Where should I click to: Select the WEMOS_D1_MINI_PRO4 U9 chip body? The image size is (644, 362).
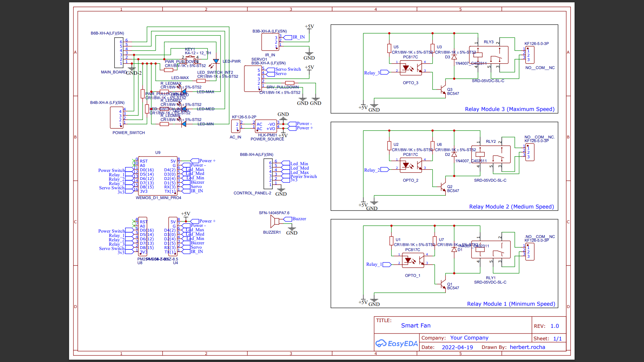click(158, 176)
